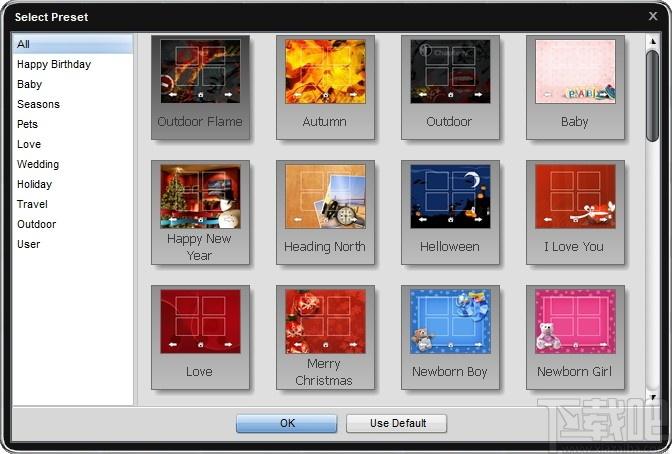Click the Use Default button
Screen dimensions: 672x454
(397, 423)
